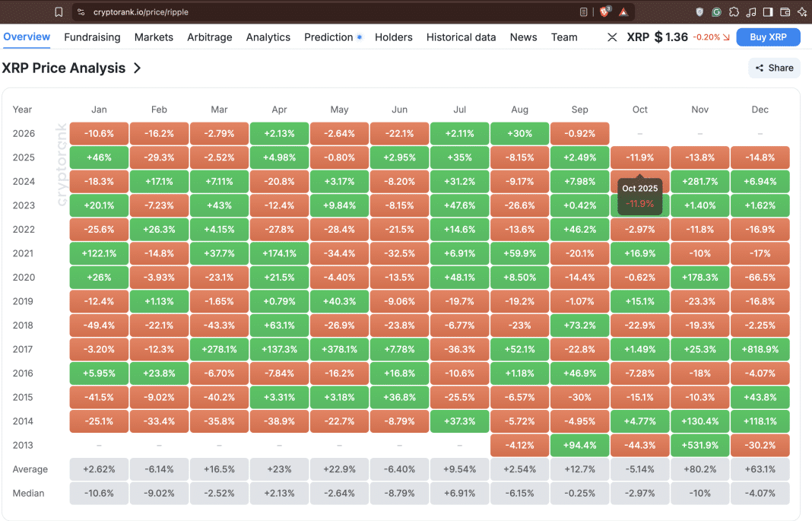
Task: Click the Average Nov value +80.2%
Action: click(699, 469)
